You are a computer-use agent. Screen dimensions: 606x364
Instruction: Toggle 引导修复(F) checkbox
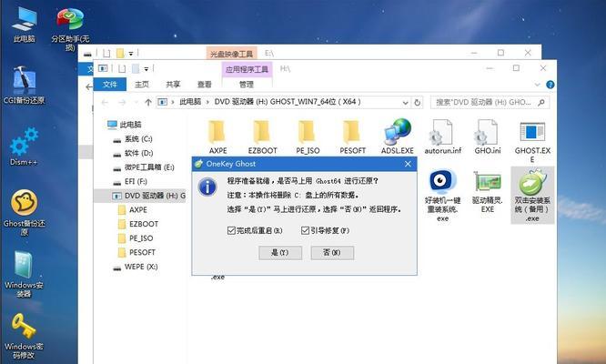(x=305, y=231)
